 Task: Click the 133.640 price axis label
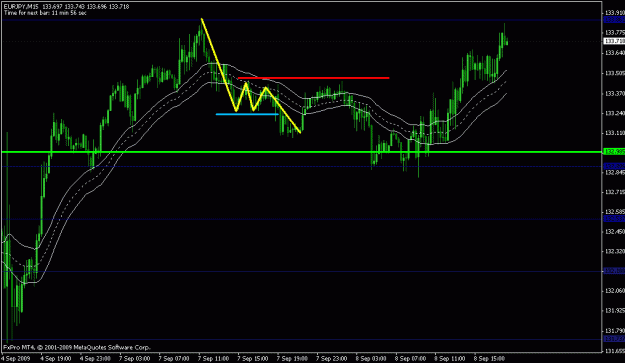(614, 53)
